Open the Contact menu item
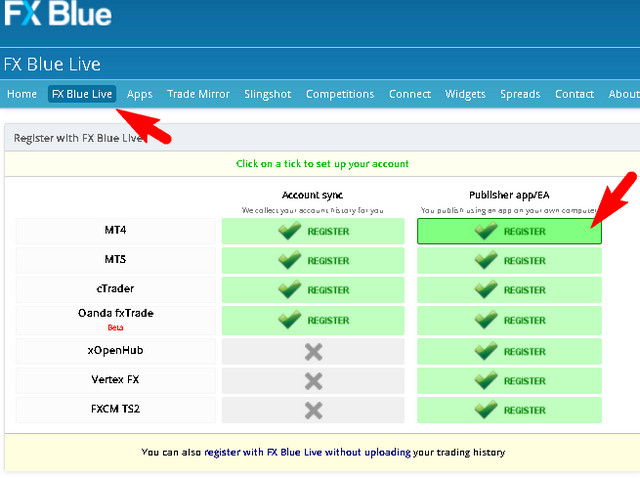The image size is (640, 478). (574, 94)
